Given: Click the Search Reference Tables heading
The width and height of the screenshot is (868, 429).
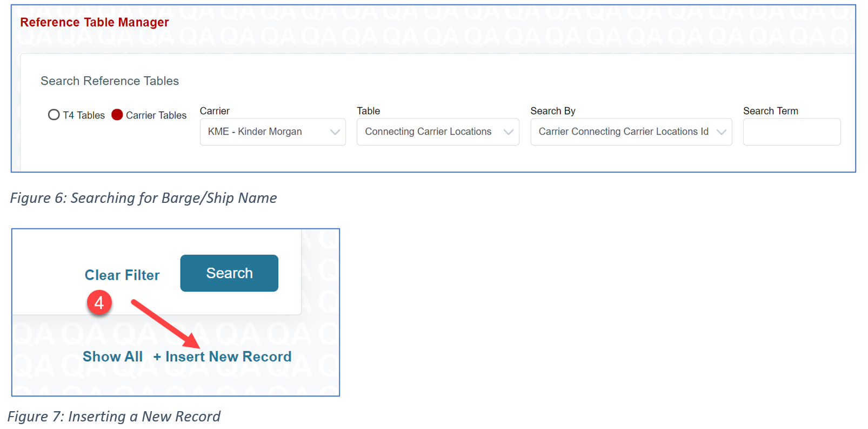Looking at the screenshot, I should click(x=110, y=81).
